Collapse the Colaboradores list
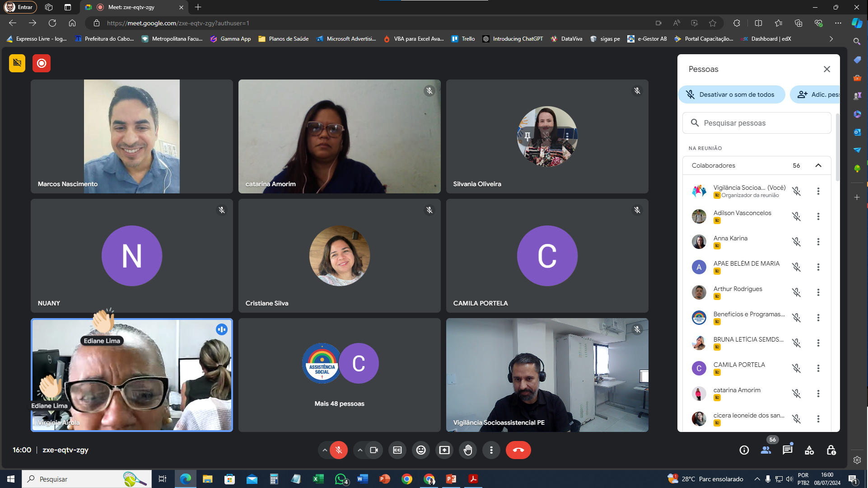The image size is (868, 488). coord(818,165)
